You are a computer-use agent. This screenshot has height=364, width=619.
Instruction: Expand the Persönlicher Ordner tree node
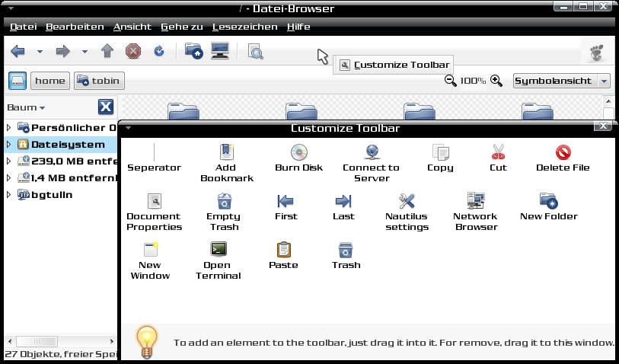click(8, 127)
